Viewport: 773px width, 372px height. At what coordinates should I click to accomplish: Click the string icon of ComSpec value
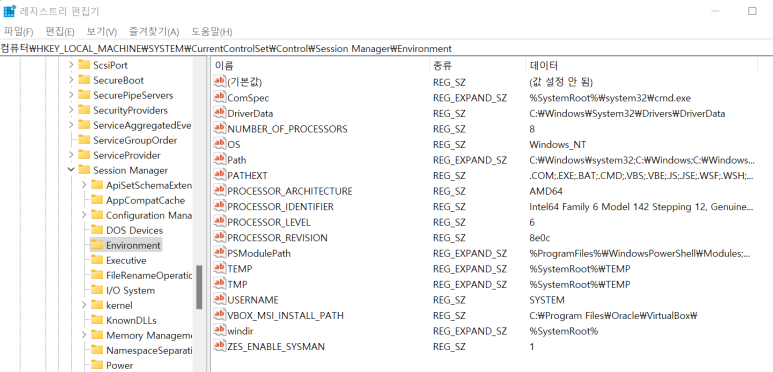(x=220, y=98)
